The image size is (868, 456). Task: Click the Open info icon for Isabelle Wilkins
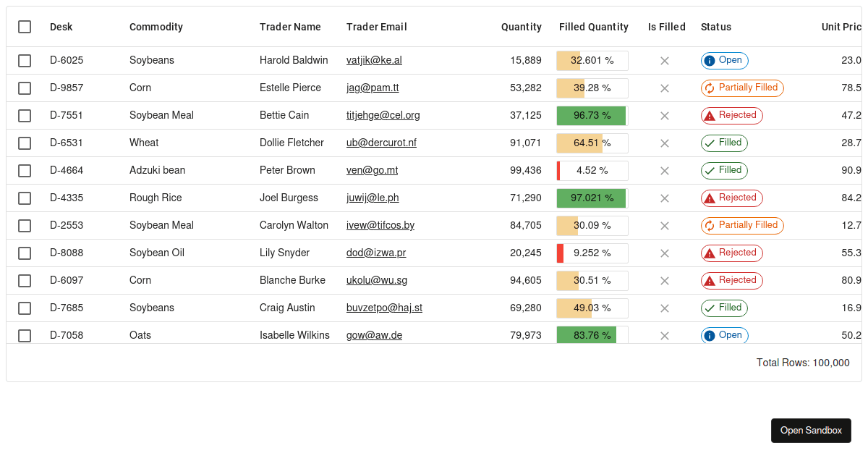[710, 336]
